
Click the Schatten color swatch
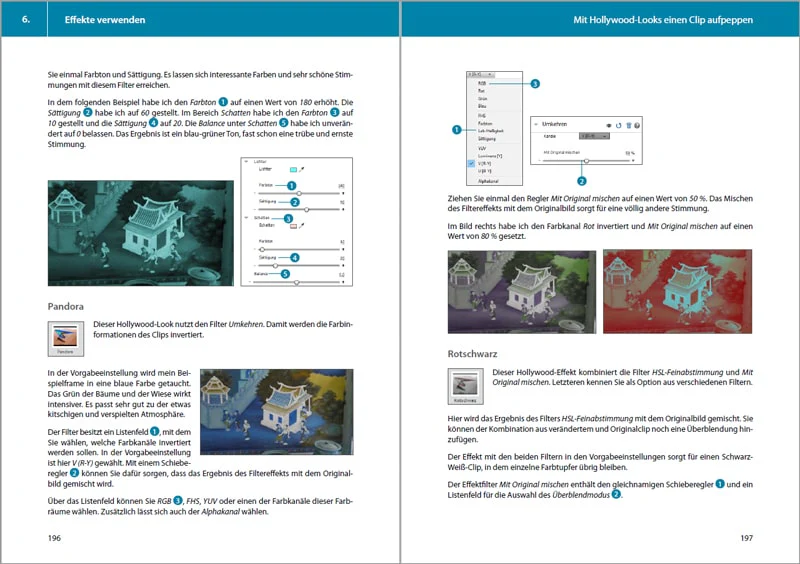tap(293, 226)
